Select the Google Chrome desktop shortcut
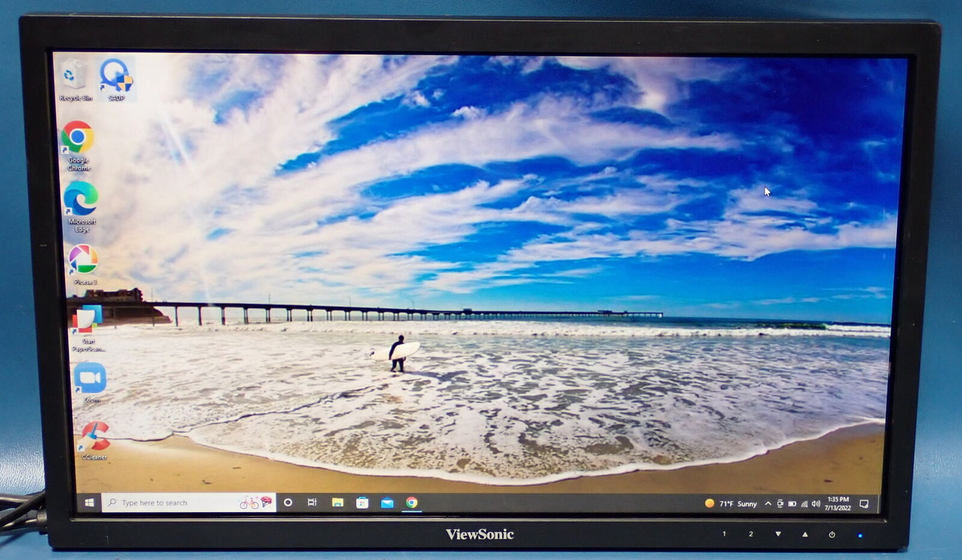Viewport: 962px width, 560px height. 78,138
